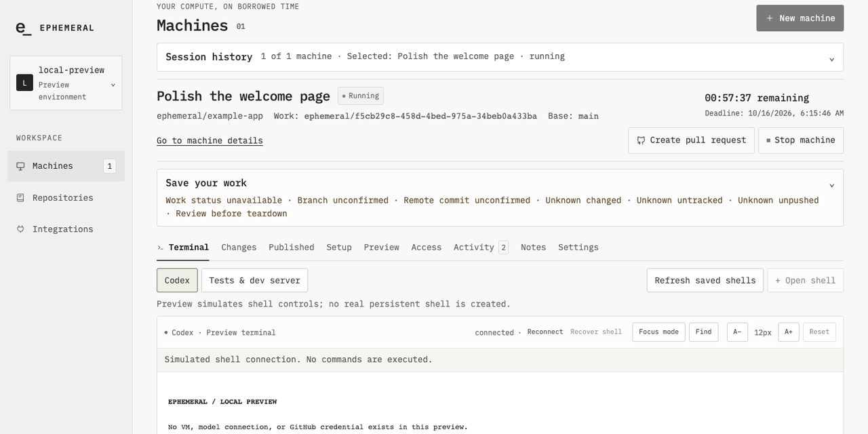Click Refresh saved shells
This screenshot has height=434, width=868.
(x=705, y=281)
